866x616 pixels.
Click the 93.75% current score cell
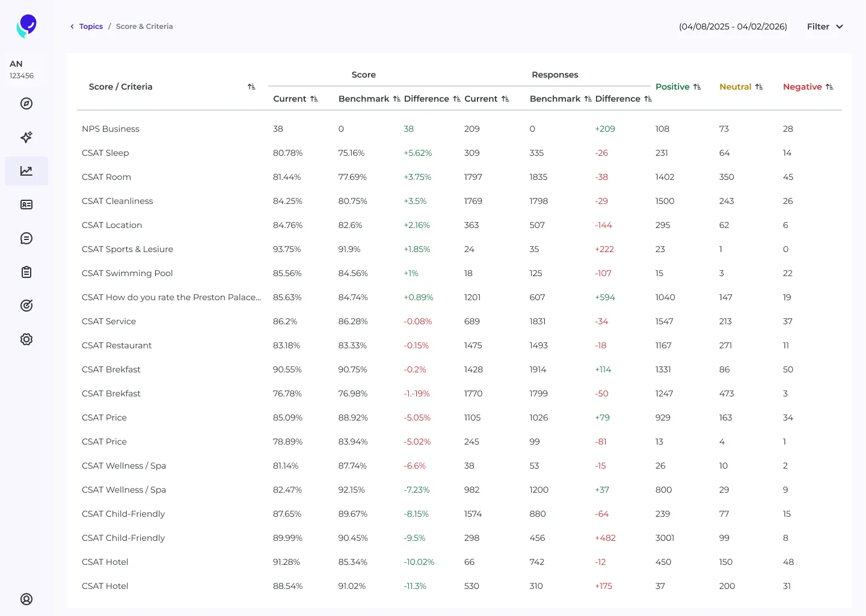[287, 249]
